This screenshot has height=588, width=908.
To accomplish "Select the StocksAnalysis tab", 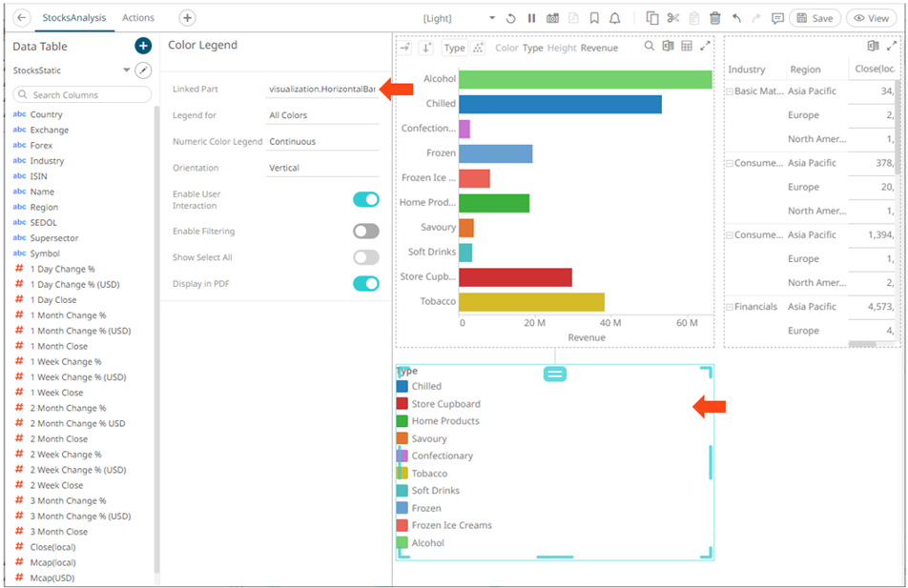I will 75,18.
